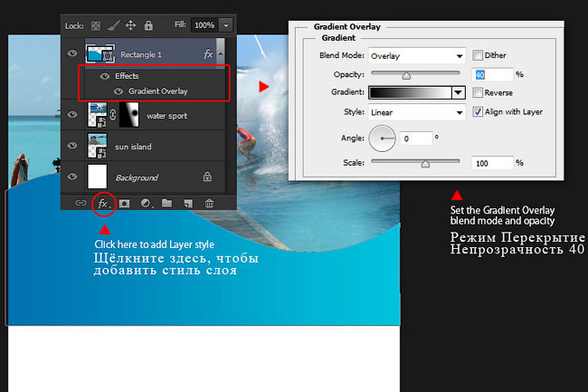
Task: Click the Angle dial control
Action: click(382, 139)
